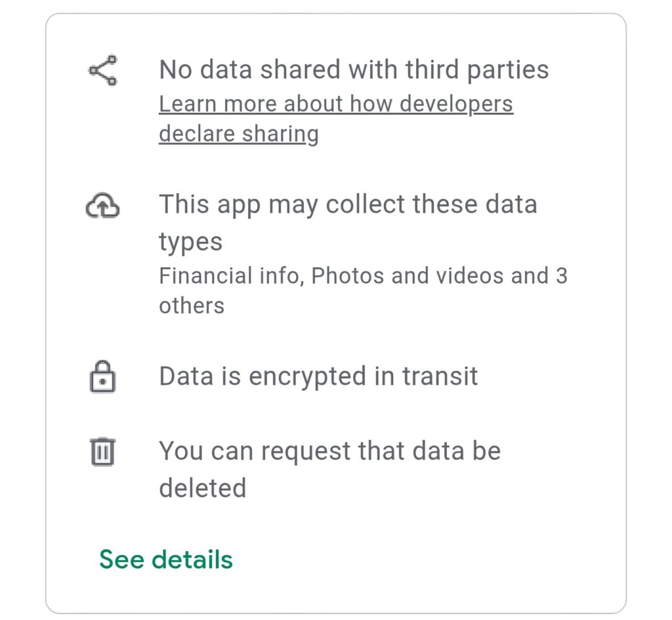
Task: Click the word 'parties' in first heading
Action: pyautogui.click(x=508, y=71)
